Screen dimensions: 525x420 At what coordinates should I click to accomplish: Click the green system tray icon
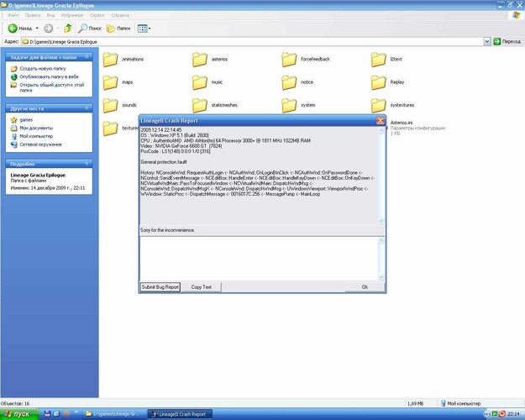click(x=495, y=414)
